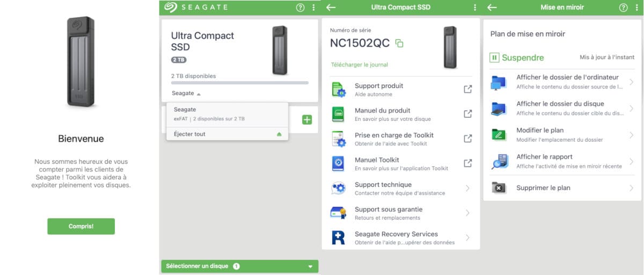Click the eject icon next to Éjecter tout
644x275 pixels.
279,134
